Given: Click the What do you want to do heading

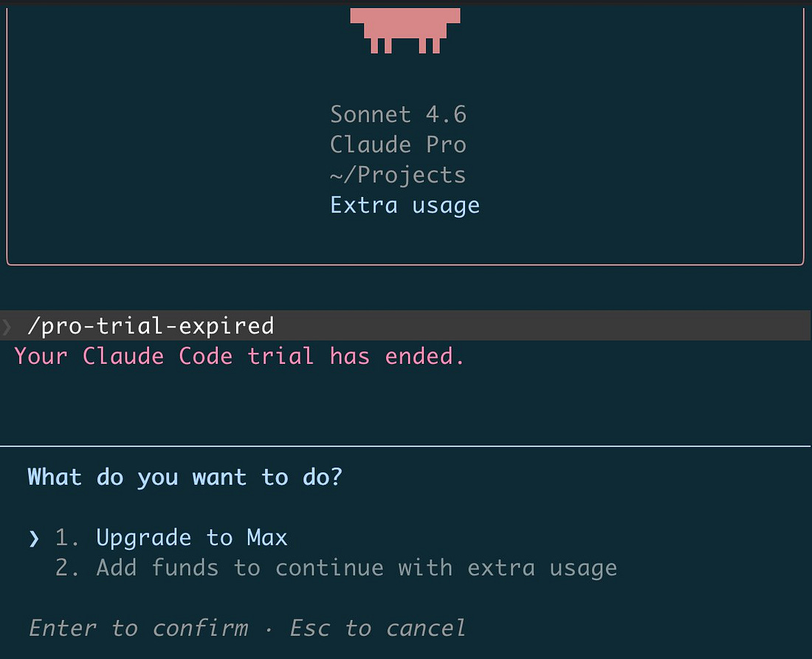Looking at the screenshot, I should pyautogui.click(x=185, y=477).
